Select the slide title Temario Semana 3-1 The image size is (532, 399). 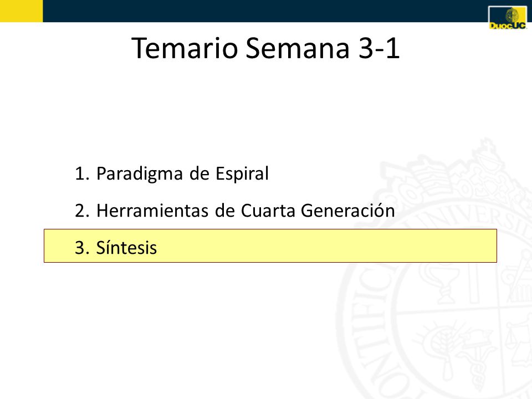pos(265,48)
